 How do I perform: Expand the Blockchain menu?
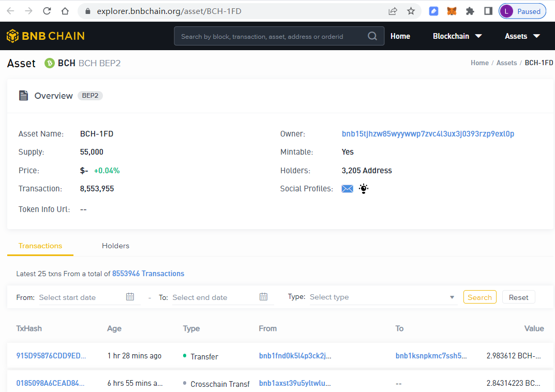457,36
